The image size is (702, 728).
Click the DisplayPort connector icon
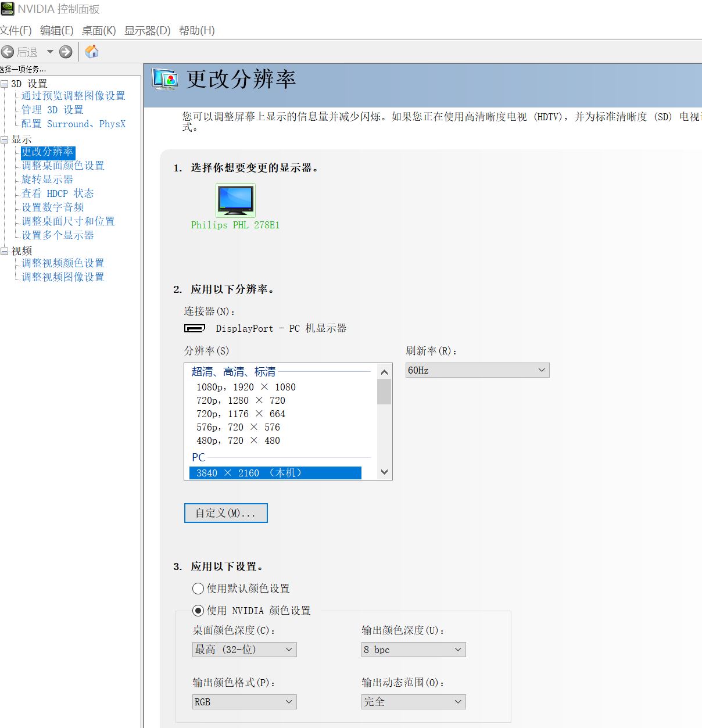195,328
